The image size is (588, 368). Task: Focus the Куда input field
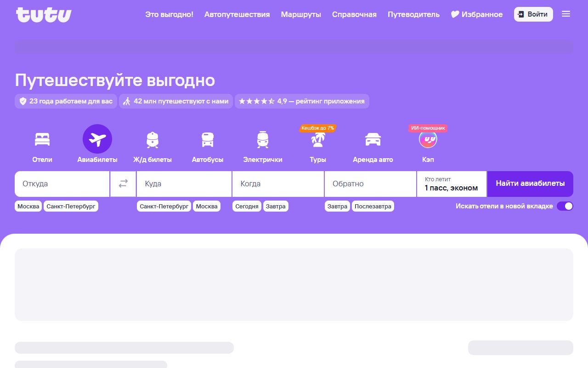click(184, 184)
